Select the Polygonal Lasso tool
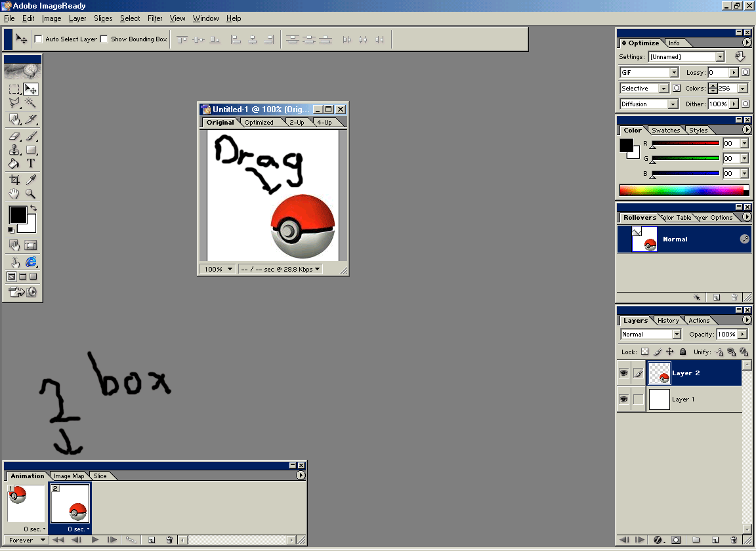The image size is (756, 551). click(14, 103)
